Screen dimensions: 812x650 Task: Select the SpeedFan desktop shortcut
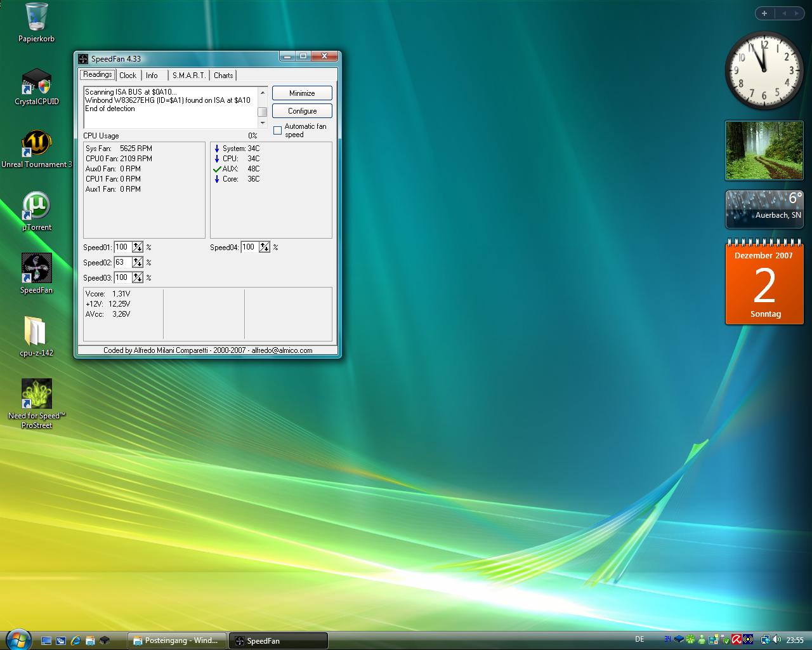click(36, 274)
